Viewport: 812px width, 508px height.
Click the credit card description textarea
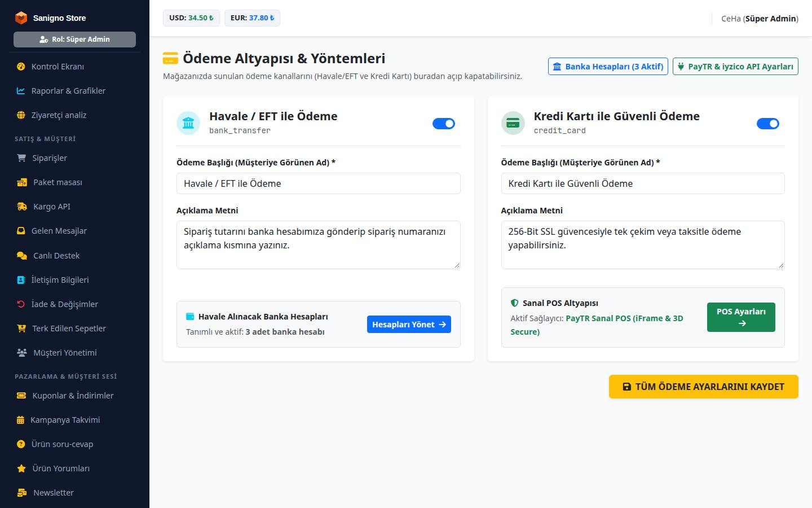tap(643, 245)
